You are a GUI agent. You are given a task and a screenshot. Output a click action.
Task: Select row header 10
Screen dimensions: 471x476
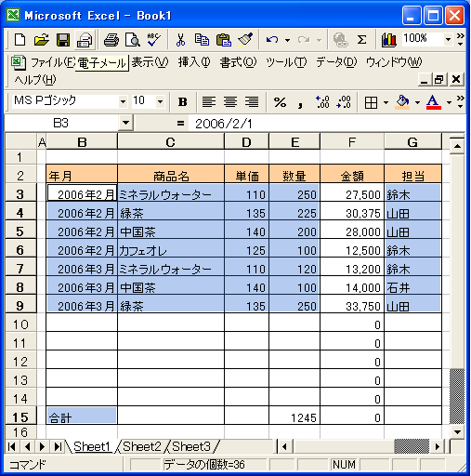pyautogui.click(x=20, y=324)
